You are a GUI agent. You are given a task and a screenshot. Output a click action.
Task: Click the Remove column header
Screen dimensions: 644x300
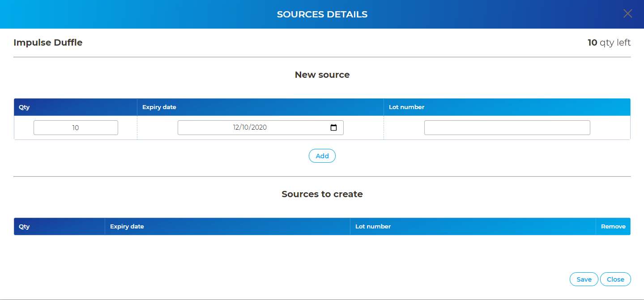coord(613,227)
